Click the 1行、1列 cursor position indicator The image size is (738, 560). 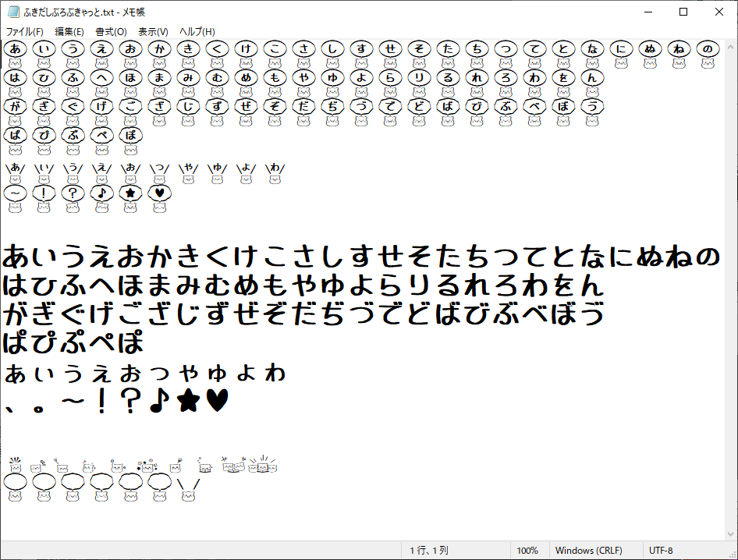tap(429, 550)
